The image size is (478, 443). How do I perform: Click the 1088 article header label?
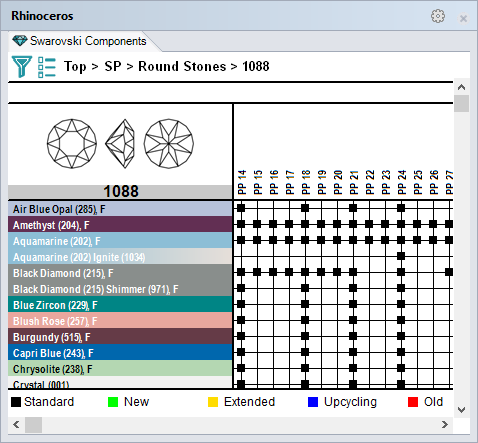click(120, 192)
